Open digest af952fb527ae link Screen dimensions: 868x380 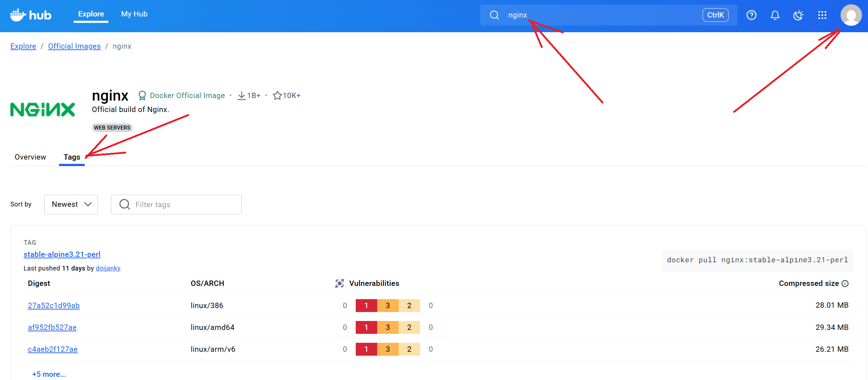point(52,327)
